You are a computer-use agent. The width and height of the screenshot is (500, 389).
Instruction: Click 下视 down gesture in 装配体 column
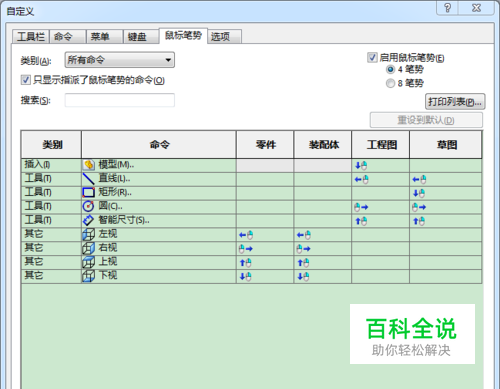(303, 277)
